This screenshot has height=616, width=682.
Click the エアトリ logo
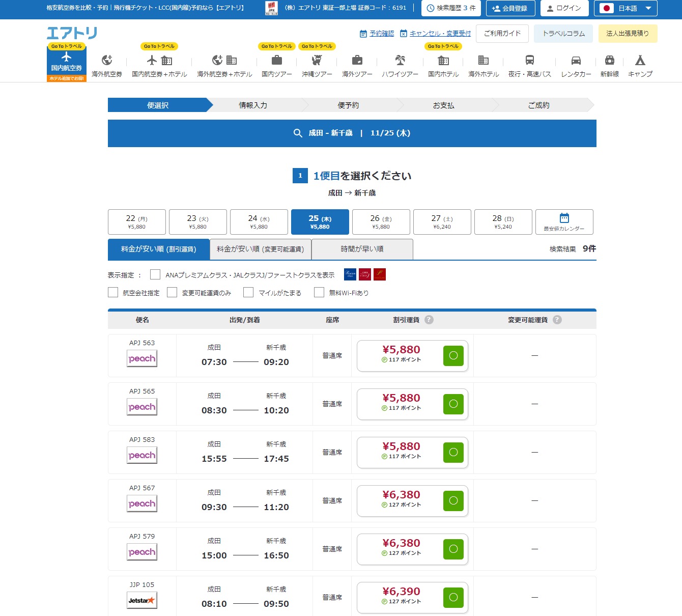point(72,33)
